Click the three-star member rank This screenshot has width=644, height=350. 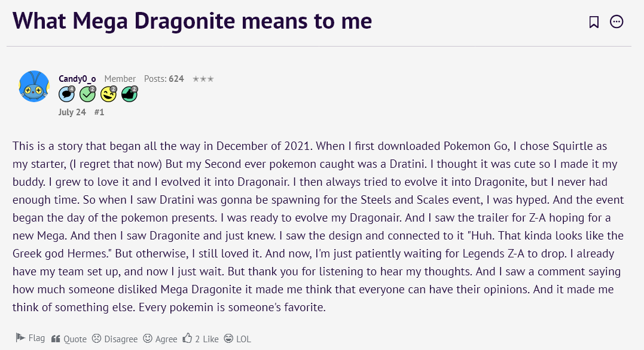[x=203, y=79]
